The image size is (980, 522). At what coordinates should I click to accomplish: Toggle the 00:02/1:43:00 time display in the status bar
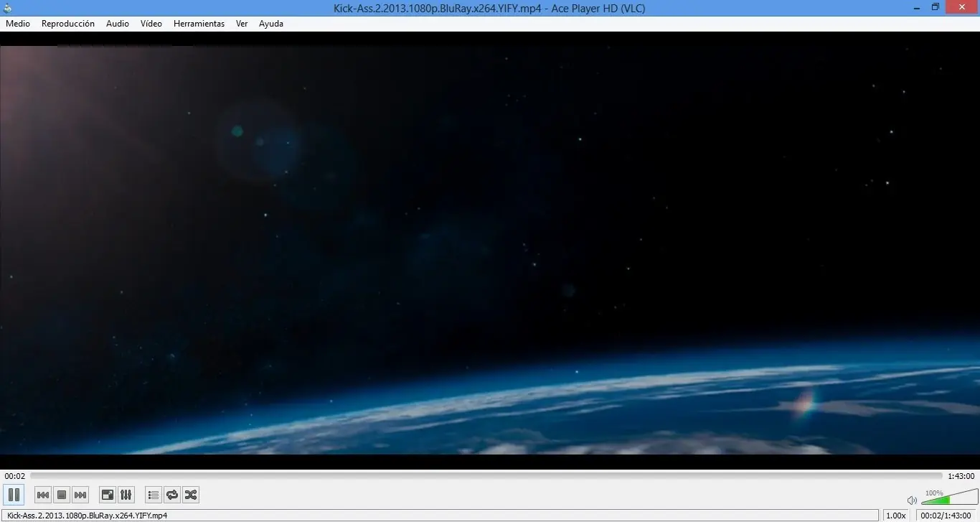[x=946, y=516]
